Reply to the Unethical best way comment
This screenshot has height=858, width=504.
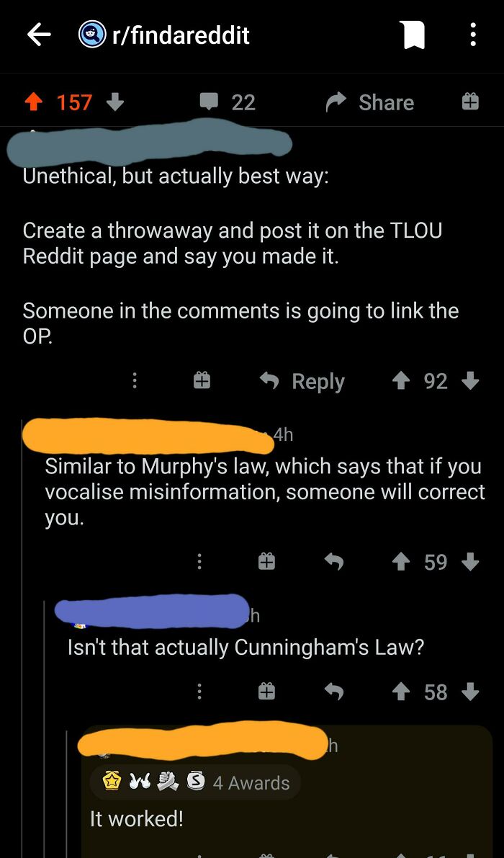coord(302,381)
